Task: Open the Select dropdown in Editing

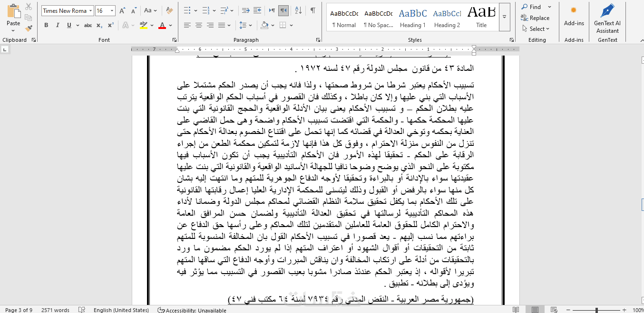Action: point(535,28)
